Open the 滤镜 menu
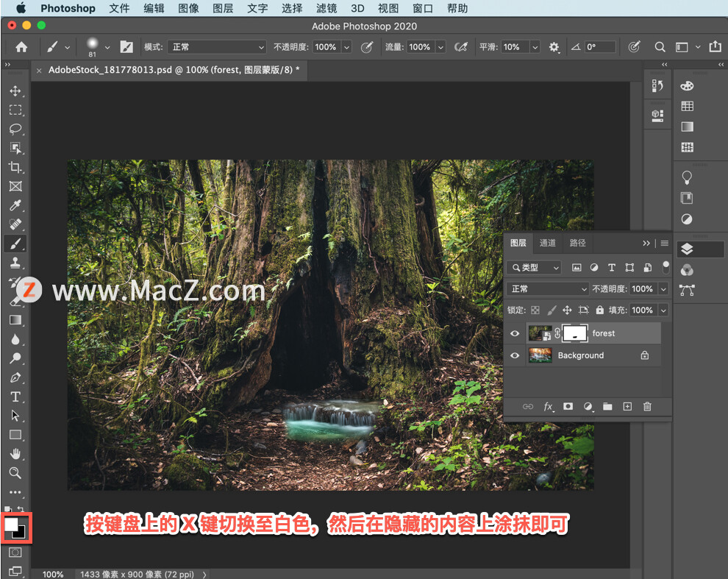This screenshot has width=728, height=579. pos(326,8)
